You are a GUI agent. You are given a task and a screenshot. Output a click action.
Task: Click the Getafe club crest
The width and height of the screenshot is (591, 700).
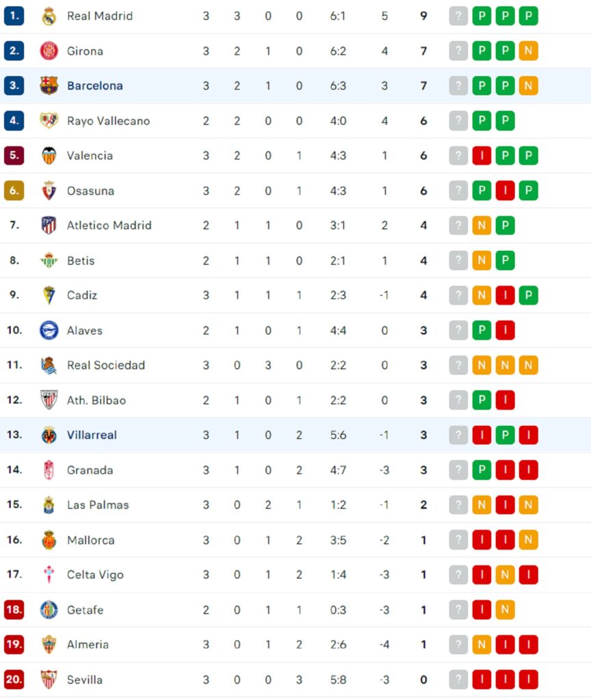click(x=49, y=610)
